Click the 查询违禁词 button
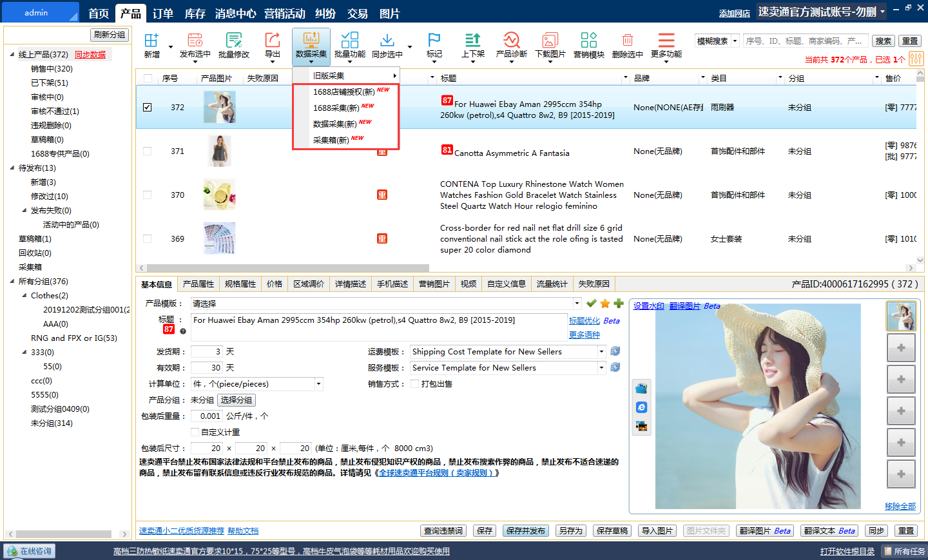The height and width of the screenshot is (560, 928). point(443,530)
